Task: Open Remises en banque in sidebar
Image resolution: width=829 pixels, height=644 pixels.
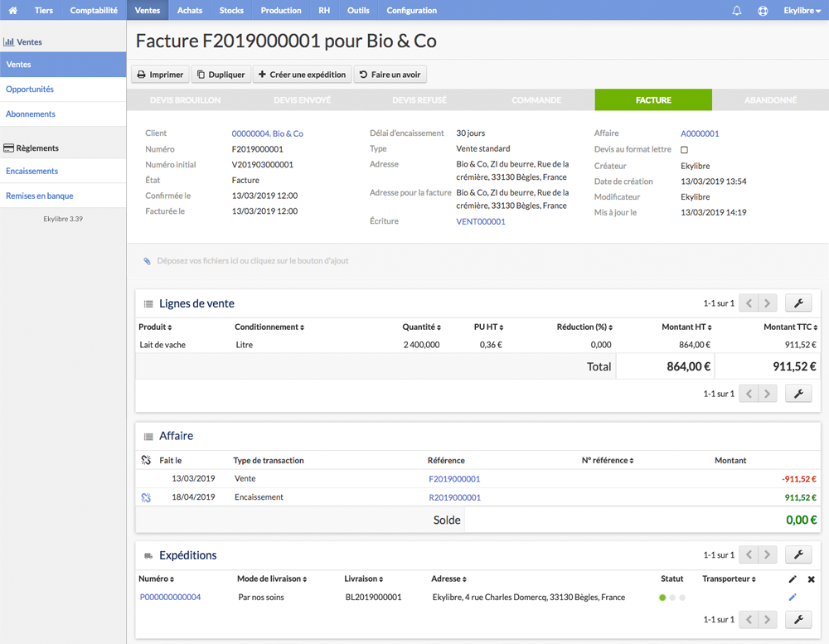Action: (63, 196)
